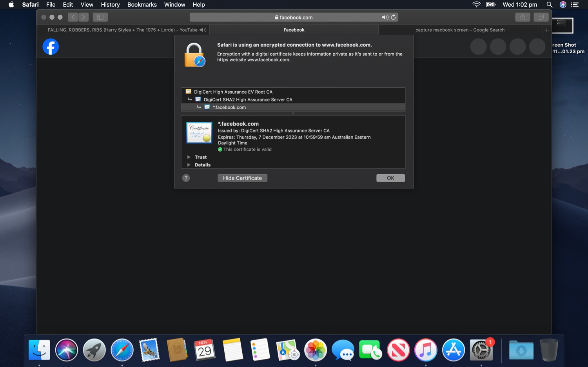The height and width of the screenshot is (367, 588).
Task: Select DigiCert SHA2 High Assurance Server CA
Action: click(x=293, y=99)
